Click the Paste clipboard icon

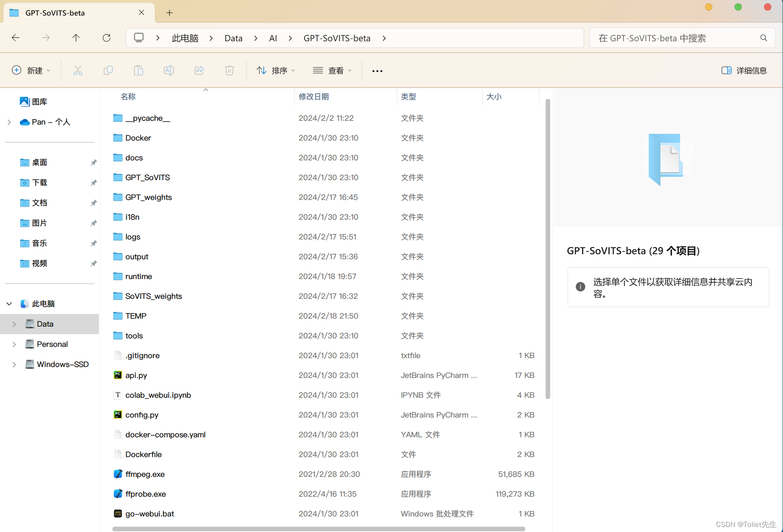[139, 70]
